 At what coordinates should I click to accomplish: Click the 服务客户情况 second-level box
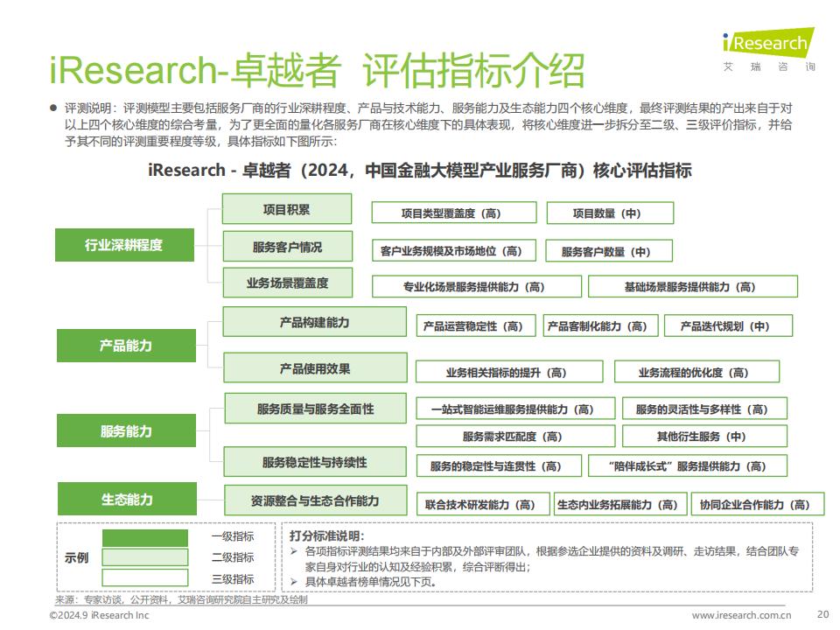288,247
